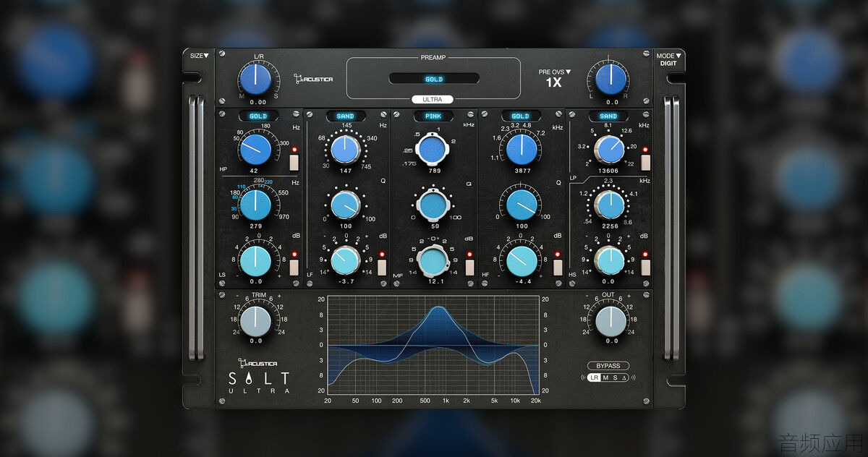Open the SAND model selector of LF band
Viewport: 868px width, 457px height.
[346, 116]
